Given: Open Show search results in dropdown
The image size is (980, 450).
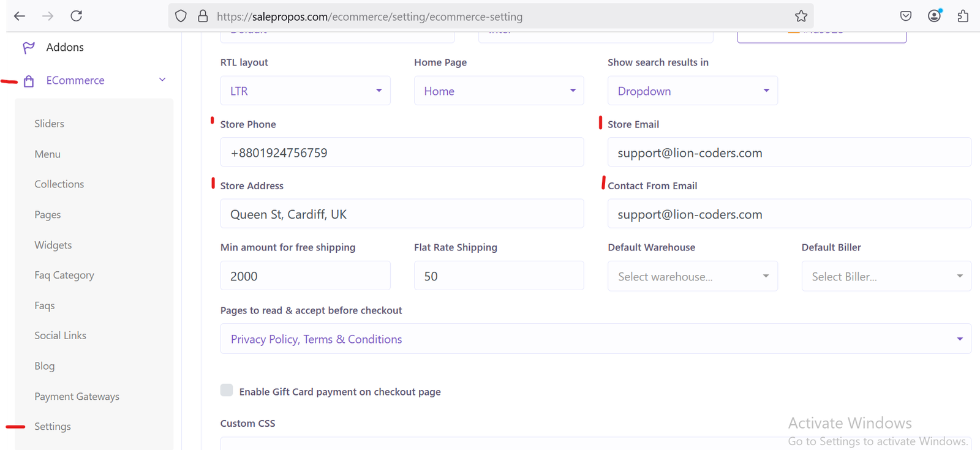Looking at the screenshot, I should pyautogui.click(x=692, y=91).
